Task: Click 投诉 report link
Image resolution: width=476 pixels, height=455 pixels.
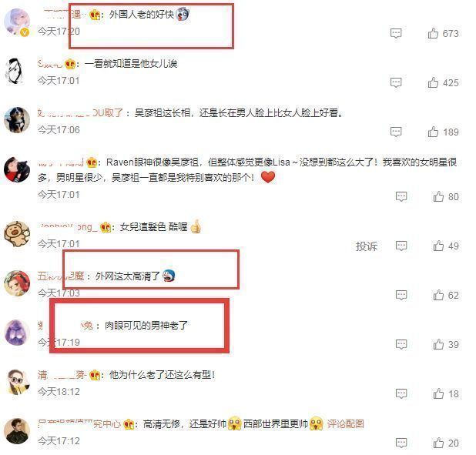Action: 367,246
